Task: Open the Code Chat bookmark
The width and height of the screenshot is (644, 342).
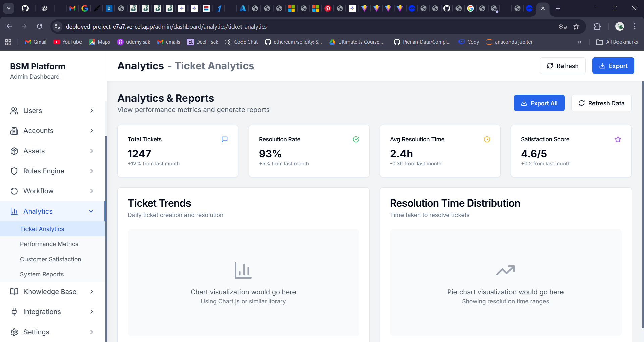Action: point(241,42)
